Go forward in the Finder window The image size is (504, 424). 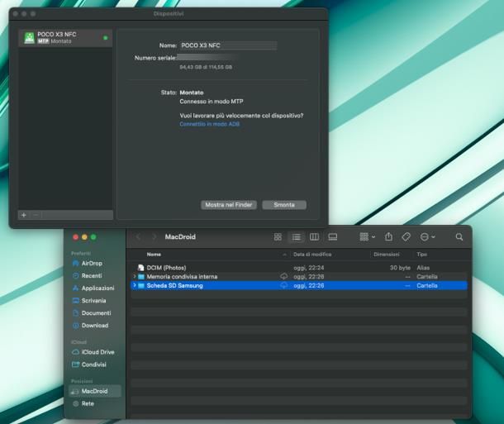pyautogui.click(x=154, y=237)
